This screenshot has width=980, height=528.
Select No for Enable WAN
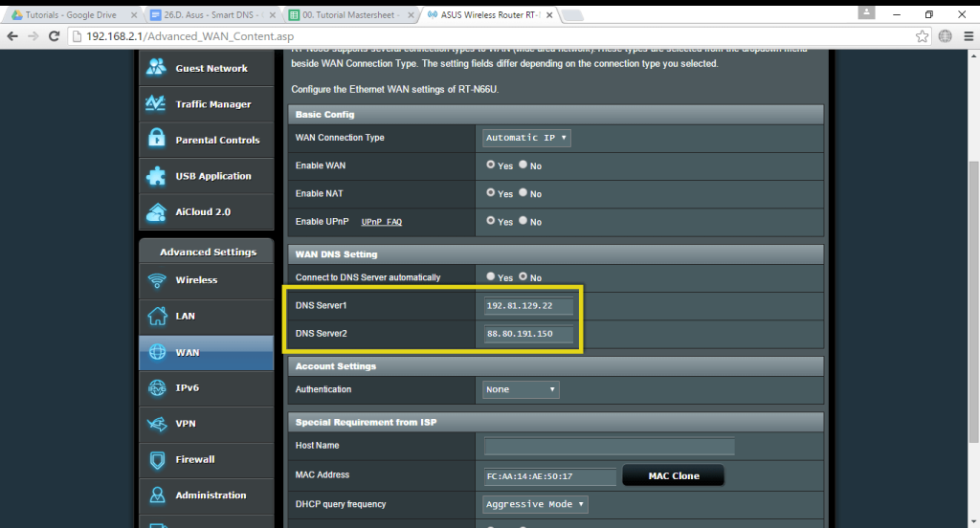tap(523, 165)
